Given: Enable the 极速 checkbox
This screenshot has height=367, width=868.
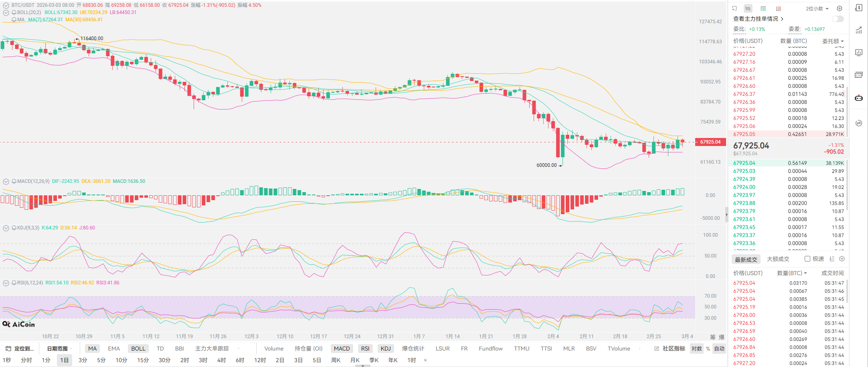Looking at the screenshot, I should pos(807,259).
